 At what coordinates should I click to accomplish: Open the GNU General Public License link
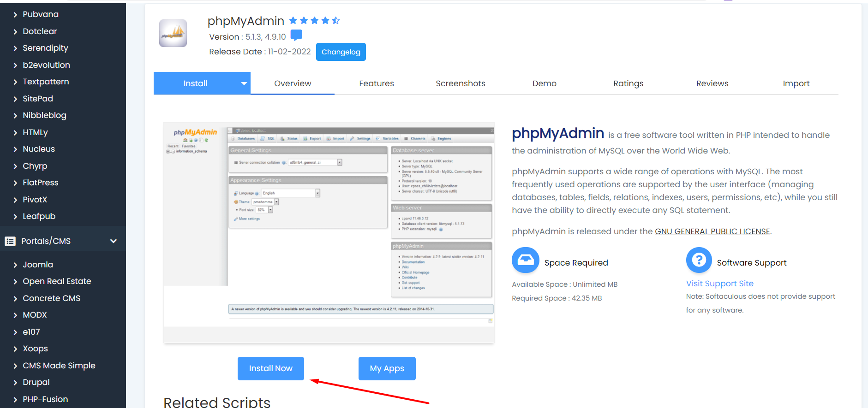pyautogui.click(x=712, y=231)
